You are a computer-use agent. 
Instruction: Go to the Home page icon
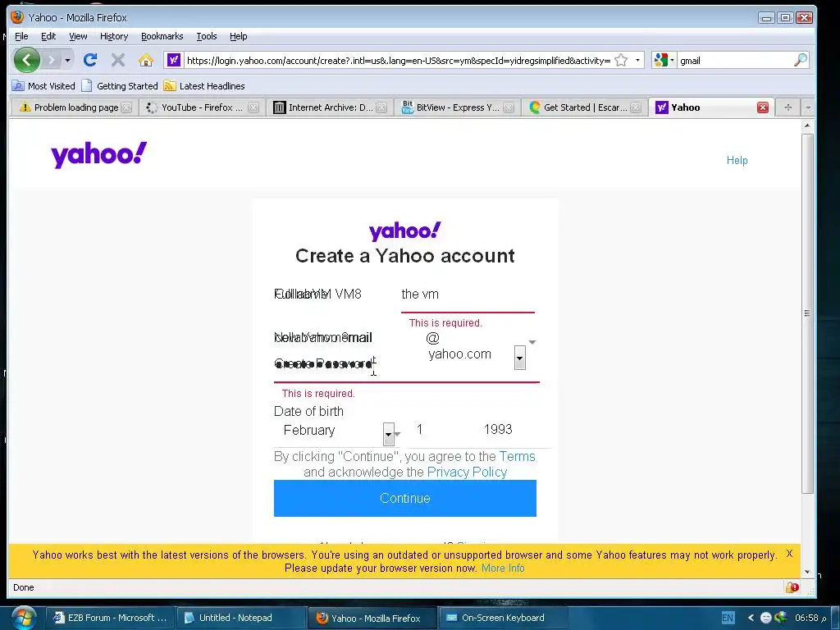click(146, 60)
